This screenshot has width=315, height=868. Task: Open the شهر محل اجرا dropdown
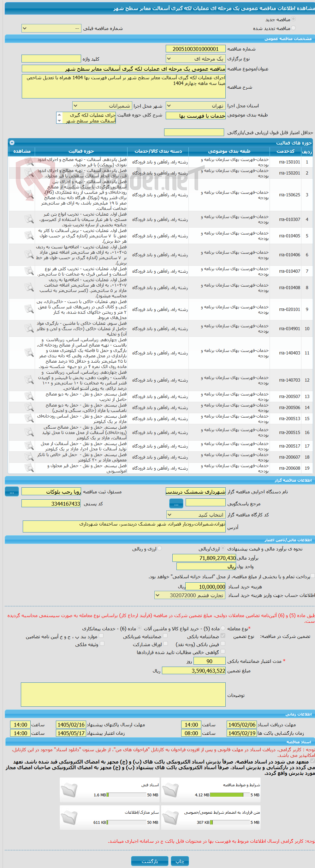102,106
